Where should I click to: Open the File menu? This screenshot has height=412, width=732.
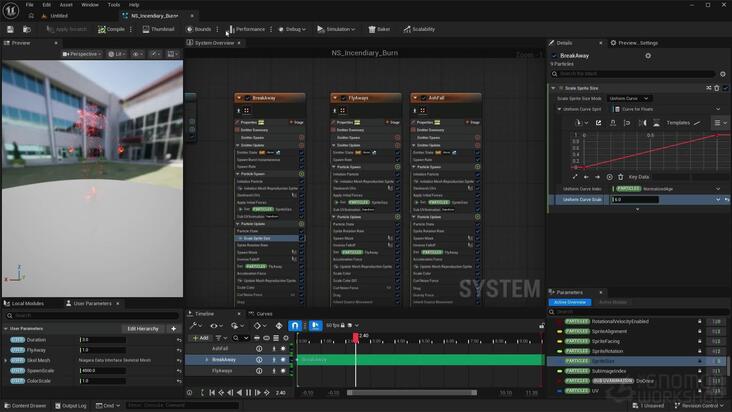point(29,5)
